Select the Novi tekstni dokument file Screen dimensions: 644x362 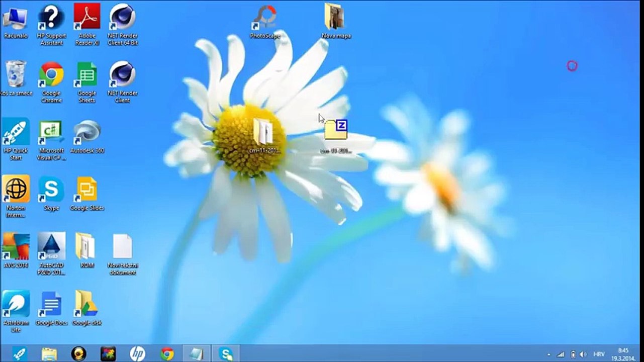click(122, 254)
